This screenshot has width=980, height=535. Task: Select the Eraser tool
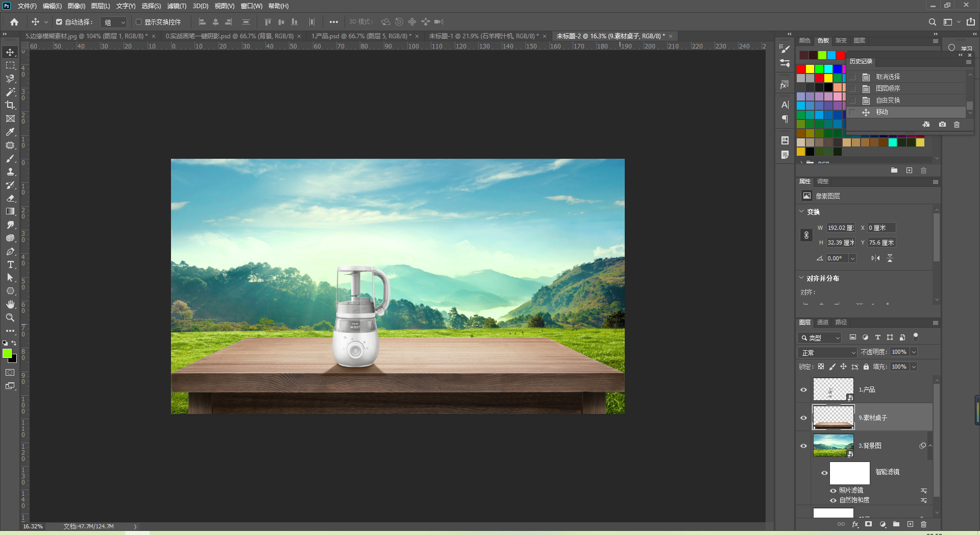click(x=10, y=198)
